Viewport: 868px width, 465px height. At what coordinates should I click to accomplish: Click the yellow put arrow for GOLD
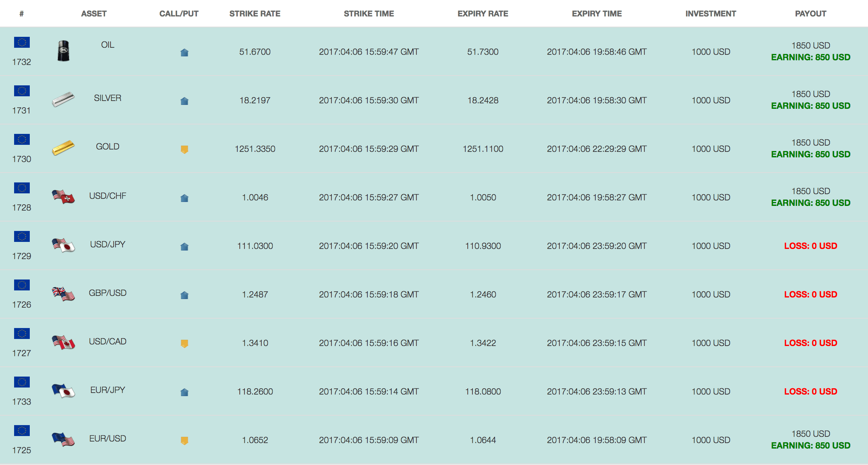click(184, 150)
